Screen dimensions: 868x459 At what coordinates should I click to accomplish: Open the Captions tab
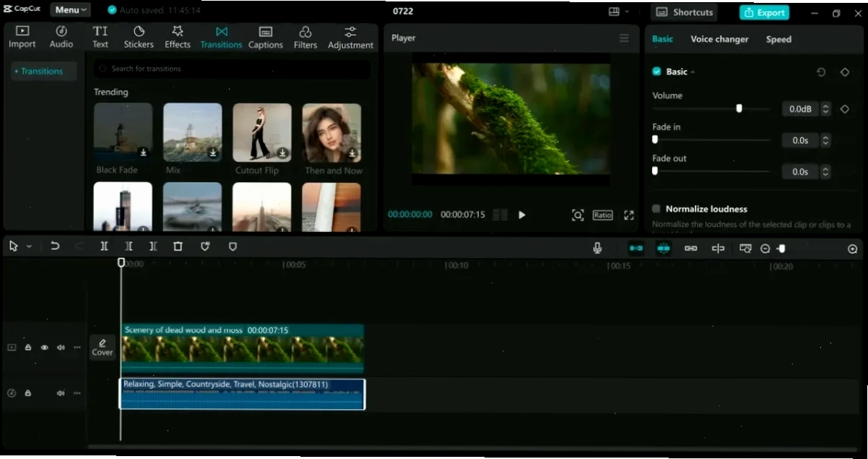266,37
